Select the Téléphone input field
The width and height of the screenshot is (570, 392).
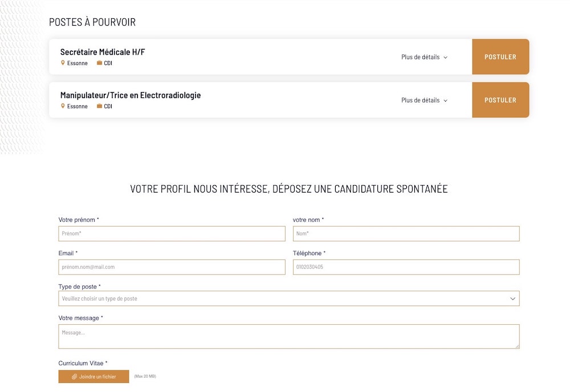point(406,267)
